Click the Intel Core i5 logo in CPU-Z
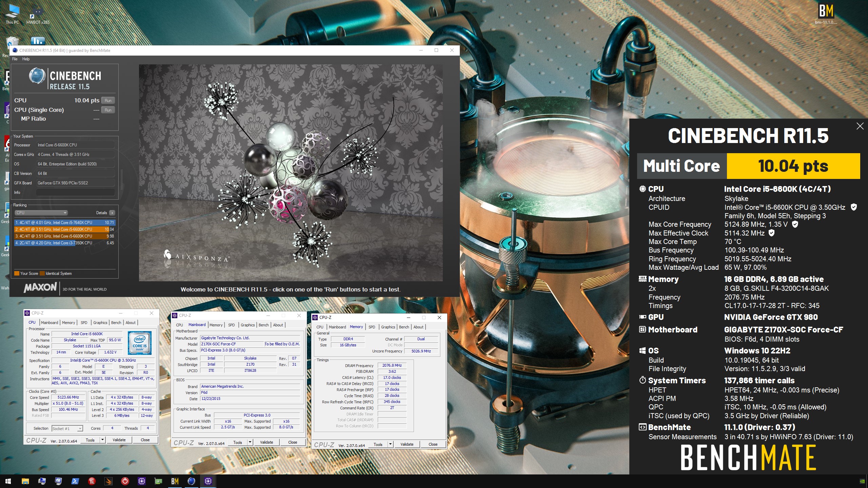 click(x=140, y=343)
